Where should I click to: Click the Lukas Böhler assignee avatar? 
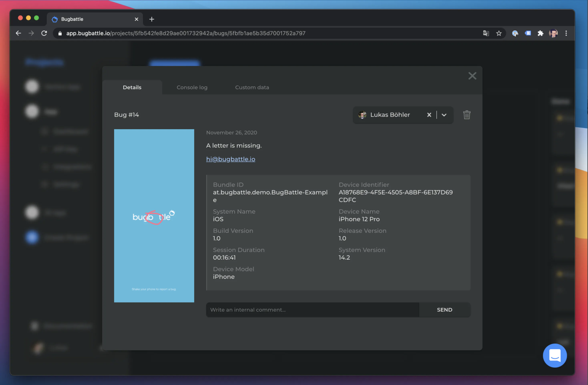click(362, 115)
